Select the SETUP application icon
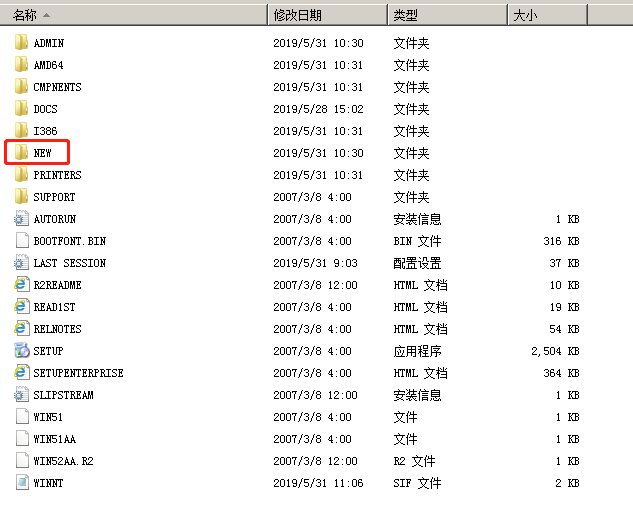Screen dimensions: 633x518 pos(22,351)
